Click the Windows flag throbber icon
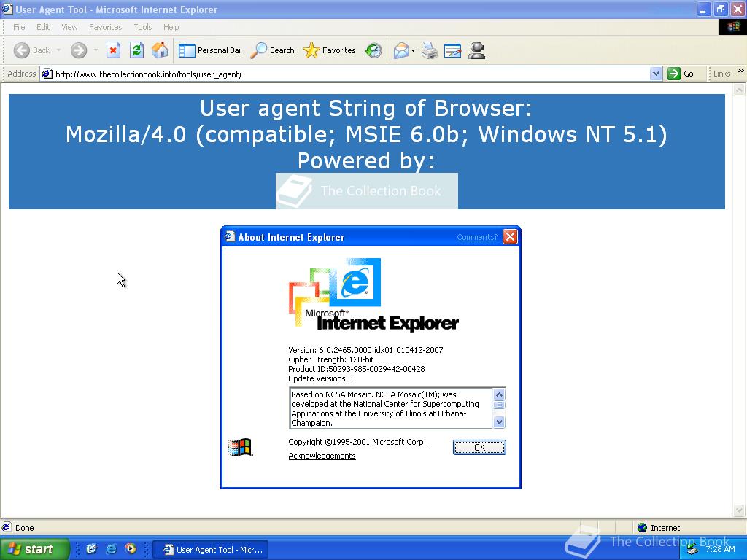Viewport: 747px width, 560px height. pos(732,27)
